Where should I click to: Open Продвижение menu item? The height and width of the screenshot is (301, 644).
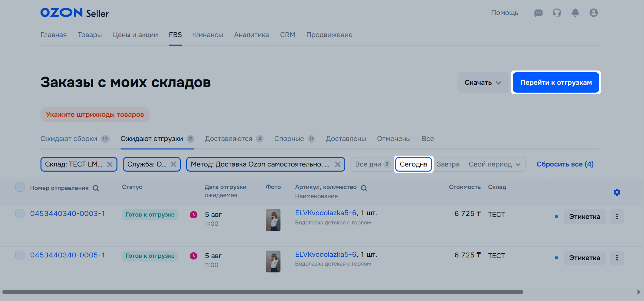click(329, 35)
